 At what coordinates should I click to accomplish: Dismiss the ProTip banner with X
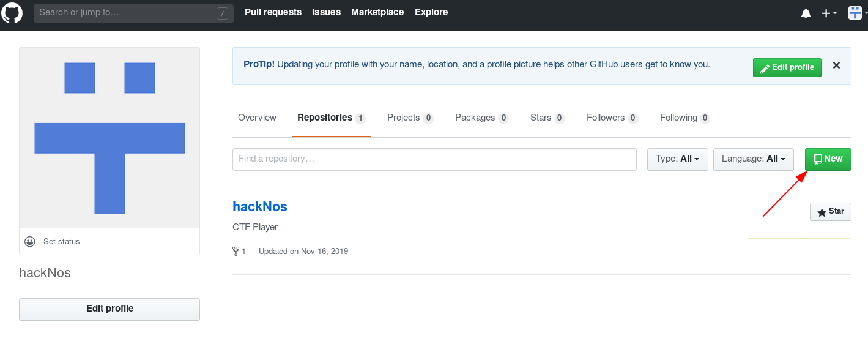(836, 65)
